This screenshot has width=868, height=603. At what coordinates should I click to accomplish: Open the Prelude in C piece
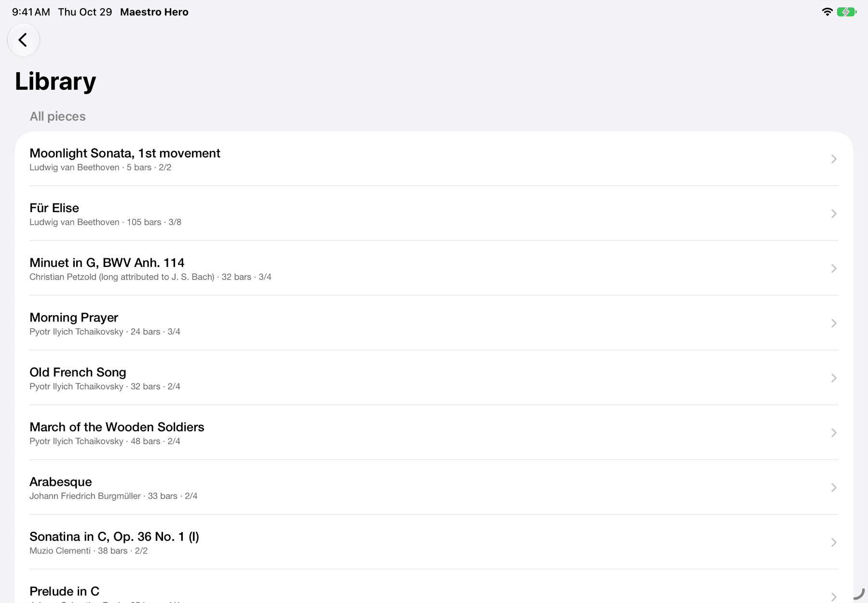click(434, 587)
